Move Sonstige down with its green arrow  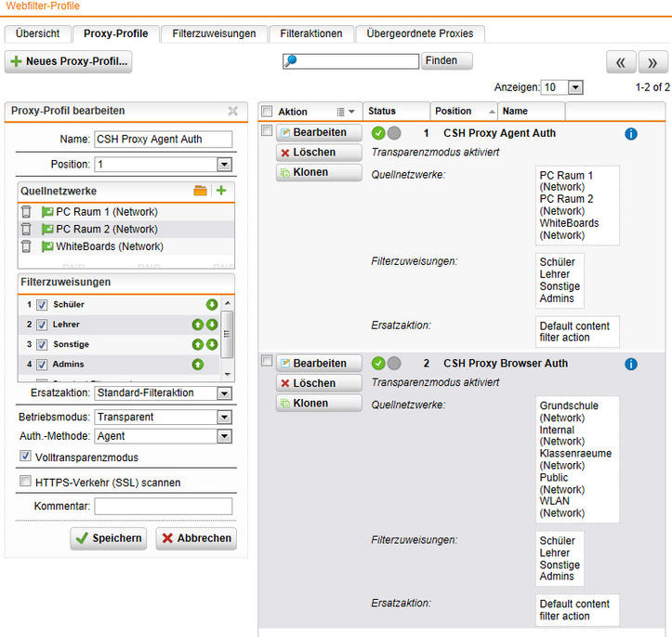[x=212, y=344]
